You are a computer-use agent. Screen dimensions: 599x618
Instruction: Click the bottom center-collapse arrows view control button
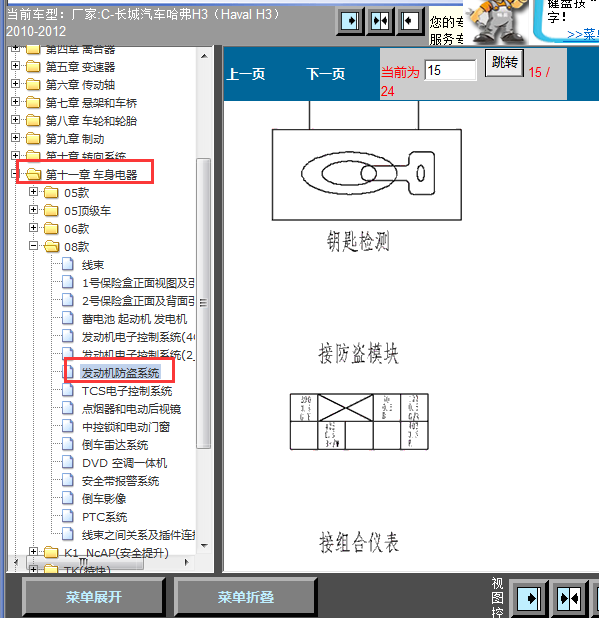click(x=568, y=598)
